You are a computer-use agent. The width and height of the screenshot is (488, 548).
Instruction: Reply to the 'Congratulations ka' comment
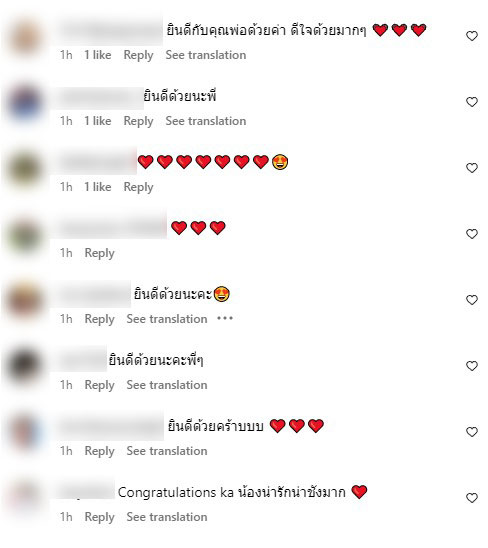click(100, 517)
